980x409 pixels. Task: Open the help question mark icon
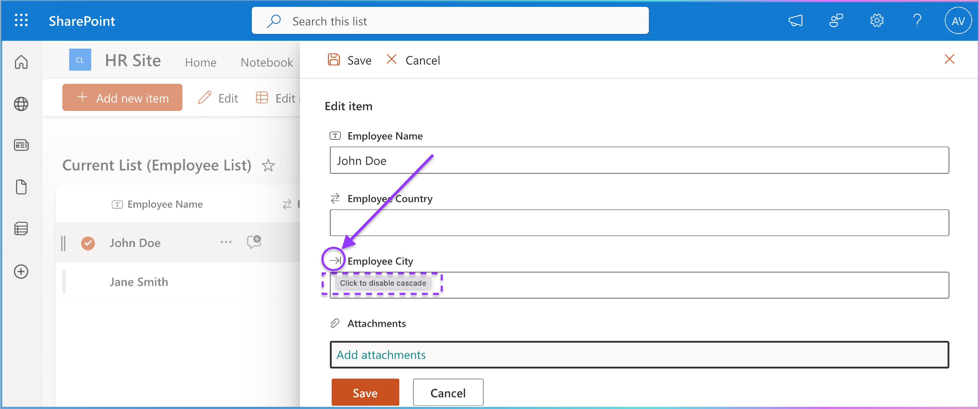[917, 21]
